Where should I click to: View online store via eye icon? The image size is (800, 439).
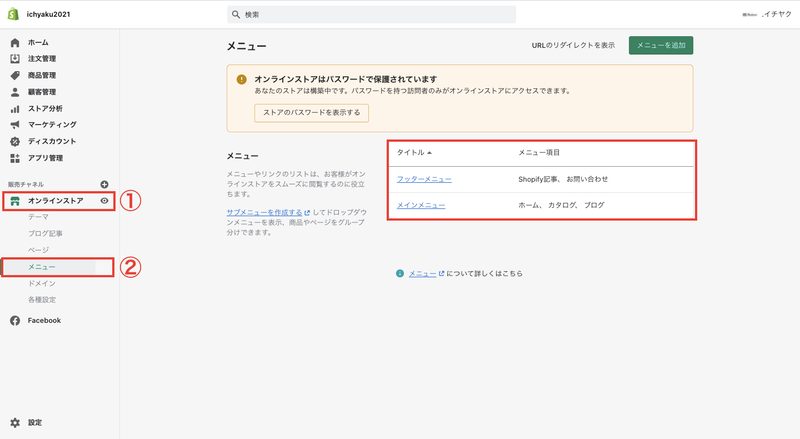[104, 201]
